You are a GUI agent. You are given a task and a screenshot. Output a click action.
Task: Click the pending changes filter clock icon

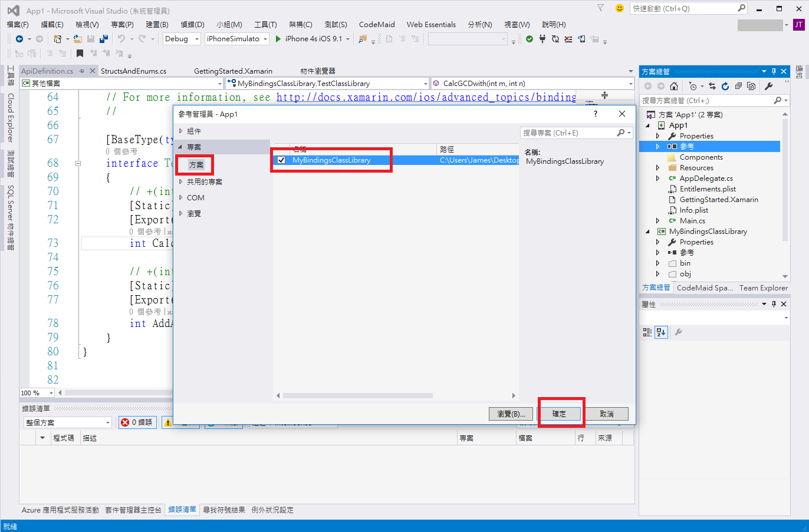point(693,86)
